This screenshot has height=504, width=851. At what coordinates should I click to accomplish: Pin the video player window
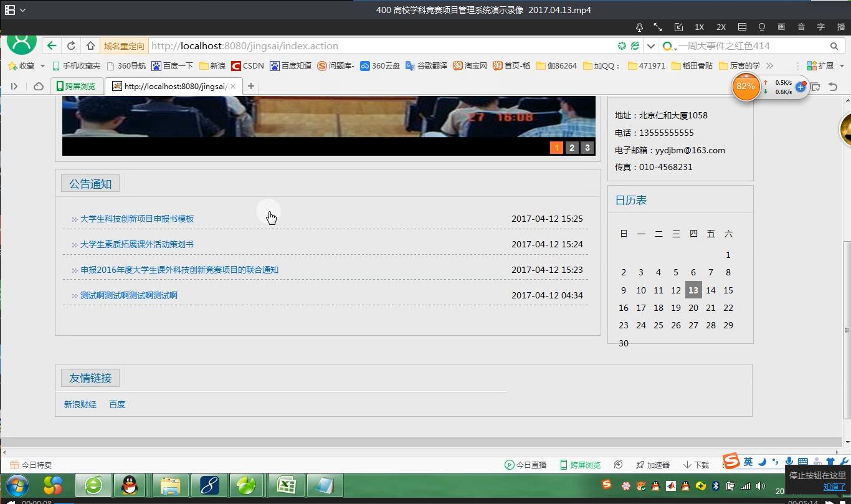point(639,27)
